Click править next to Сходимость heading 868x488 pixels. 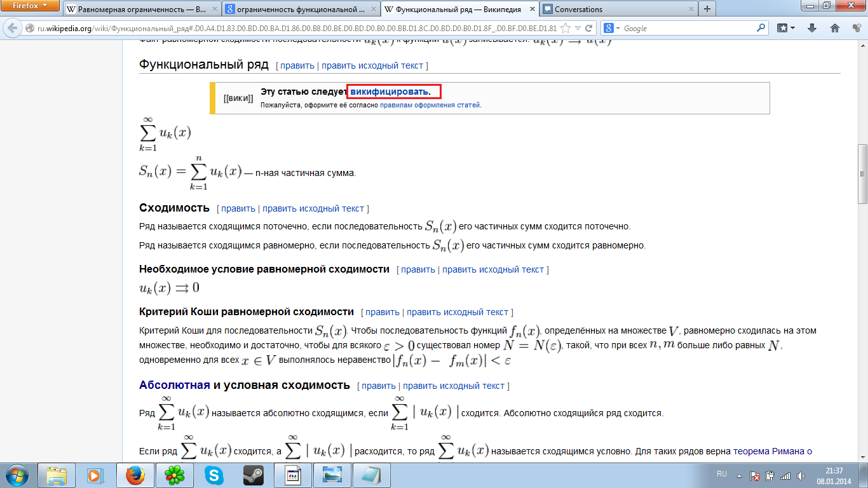238,208
